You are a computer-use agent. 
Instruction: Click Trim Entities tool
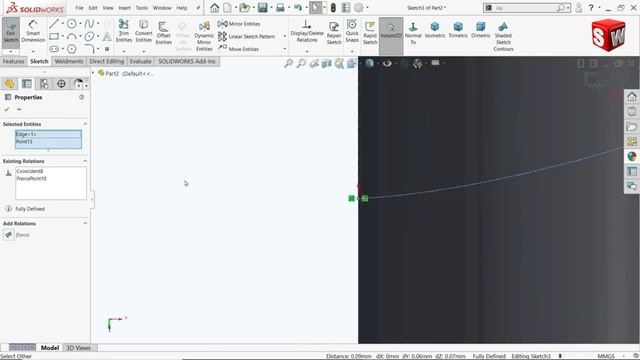click(x=124, y=31)
